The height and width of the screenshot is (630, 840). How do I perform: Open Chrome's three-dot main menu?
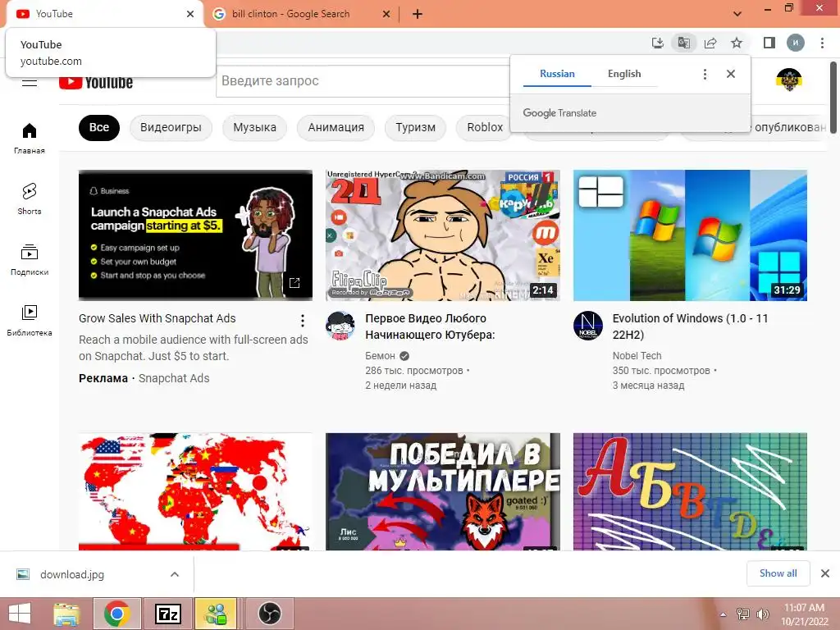click(x=822, y=43)
